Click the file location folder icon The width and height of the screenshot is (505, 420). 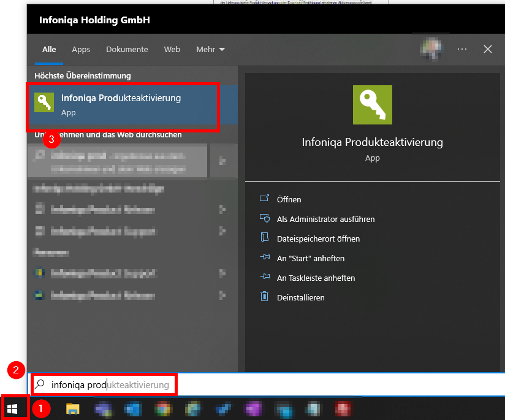pos(264,237)
